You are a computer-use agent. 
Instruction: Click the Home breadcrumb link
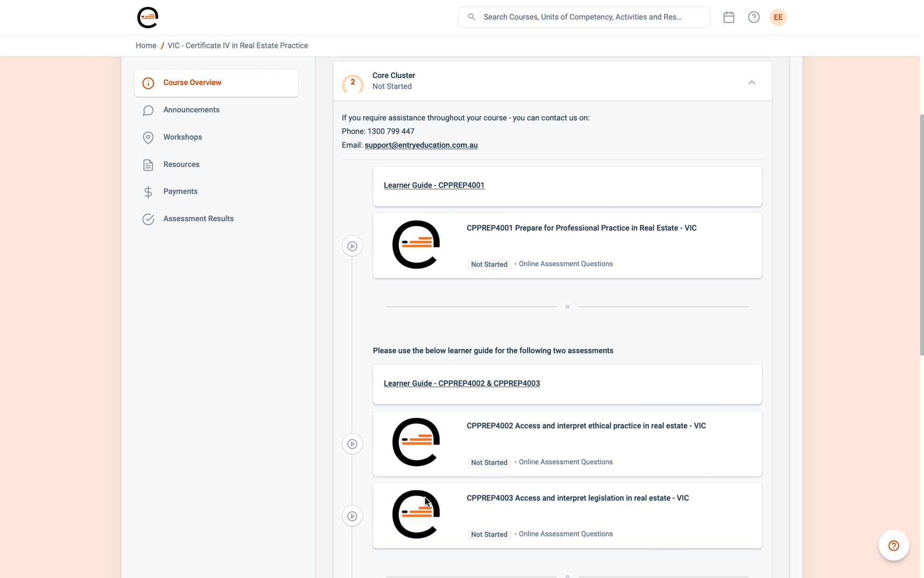(x=146, y=46)
